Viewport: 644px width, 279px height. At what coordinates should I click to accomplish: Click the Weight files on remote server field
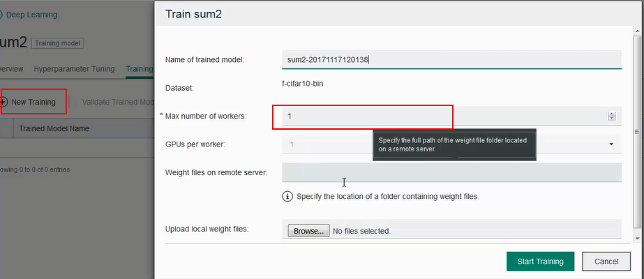pyautogui.click(x=451, y=172)
